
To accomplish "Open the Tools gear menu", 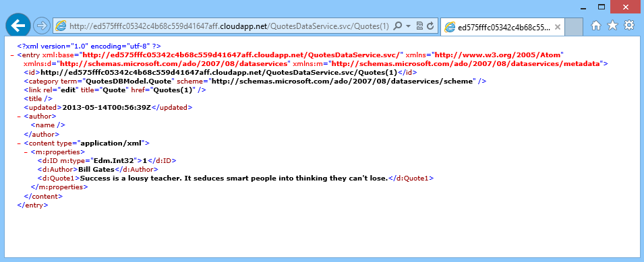I will coord(628,26).
